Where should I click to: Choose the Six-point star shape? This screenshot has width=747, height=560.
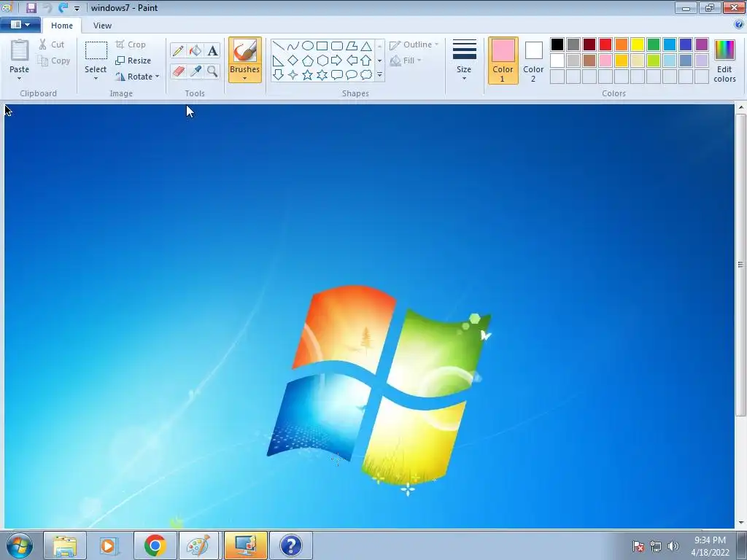coord(322,75)
